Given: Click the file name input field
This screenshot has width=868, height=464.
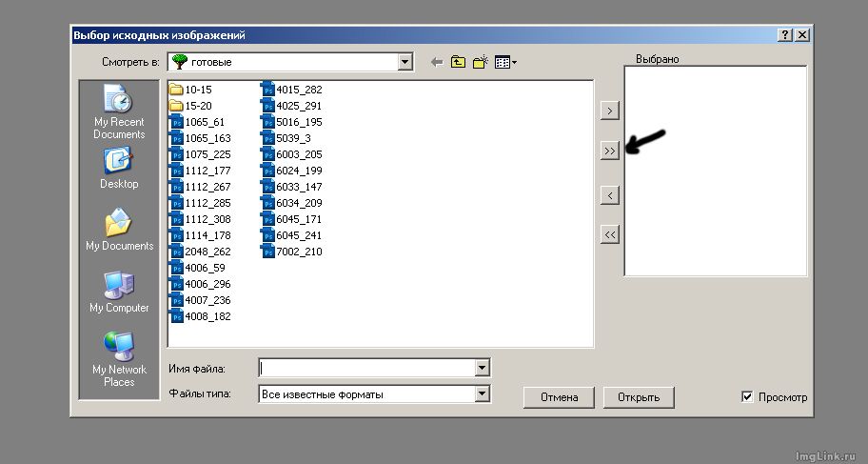Looking at the screenshot, I should 368,368.
